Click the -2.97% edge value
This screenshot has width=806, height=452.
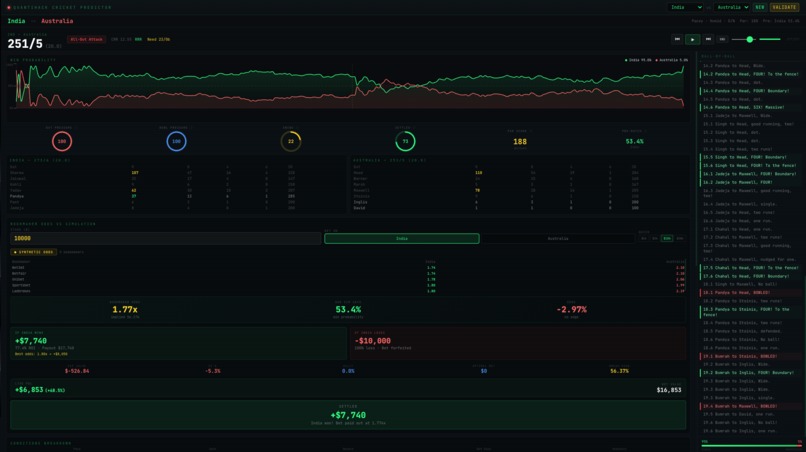click(x=572, y=310)
